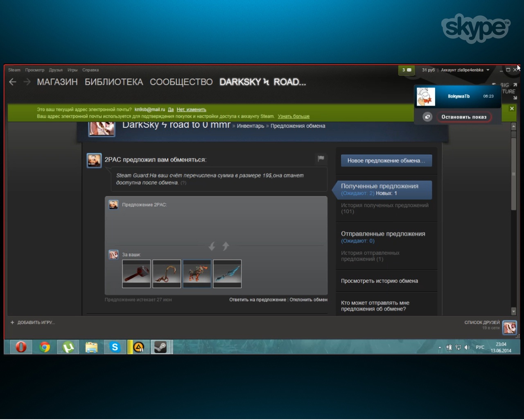Click the scrollbar up arrow
Screen dimensions: 524x420
click(x=514, y=126)
